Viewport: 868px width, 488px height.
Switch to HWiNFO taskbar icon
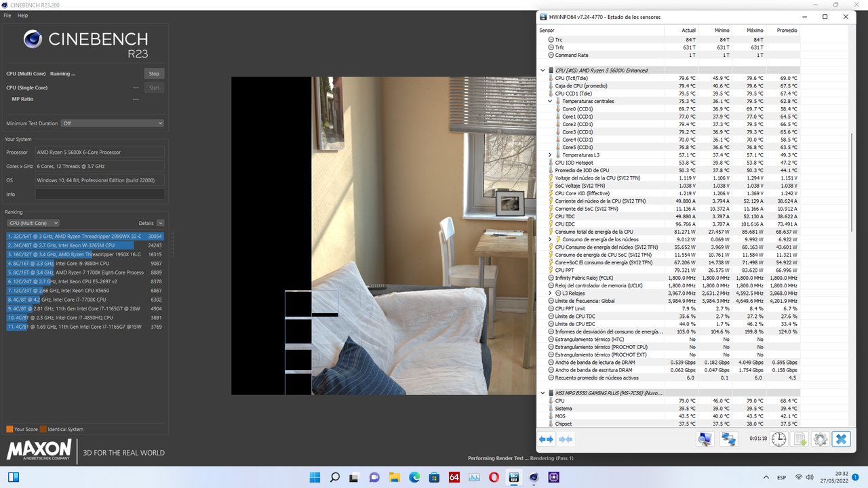[514, 477]
